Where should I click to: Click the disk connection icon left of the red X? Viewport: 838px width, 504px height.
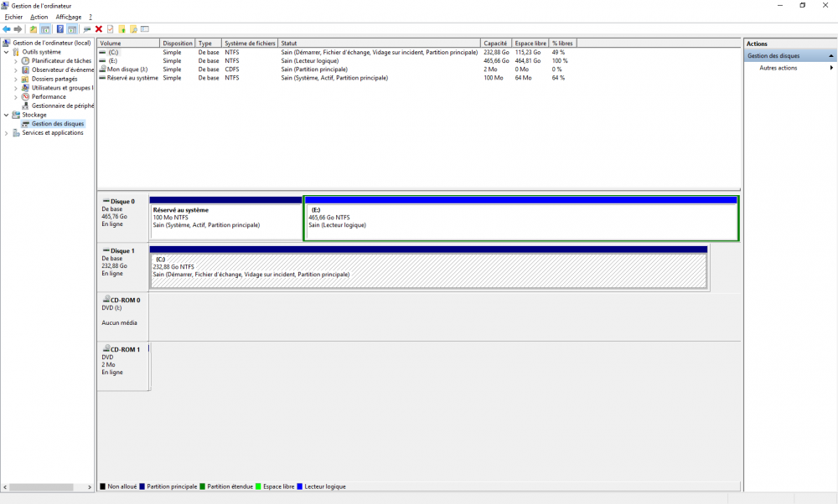click(87, 29)
